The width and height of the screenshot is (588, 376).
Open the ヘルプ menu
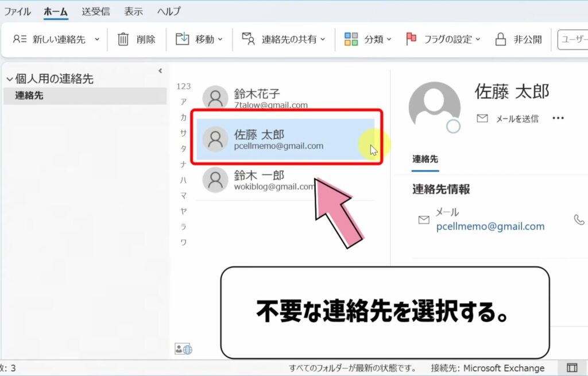click(168, 10)
